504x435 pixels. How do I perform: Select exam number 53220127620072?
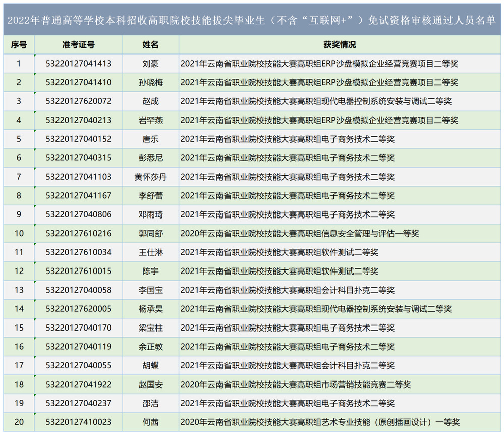[x=78, y=101]
